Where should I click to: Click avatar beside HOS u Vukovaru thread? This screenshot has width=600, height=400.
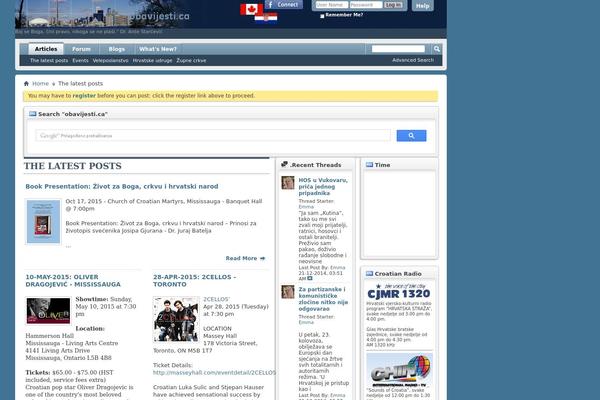288,183
